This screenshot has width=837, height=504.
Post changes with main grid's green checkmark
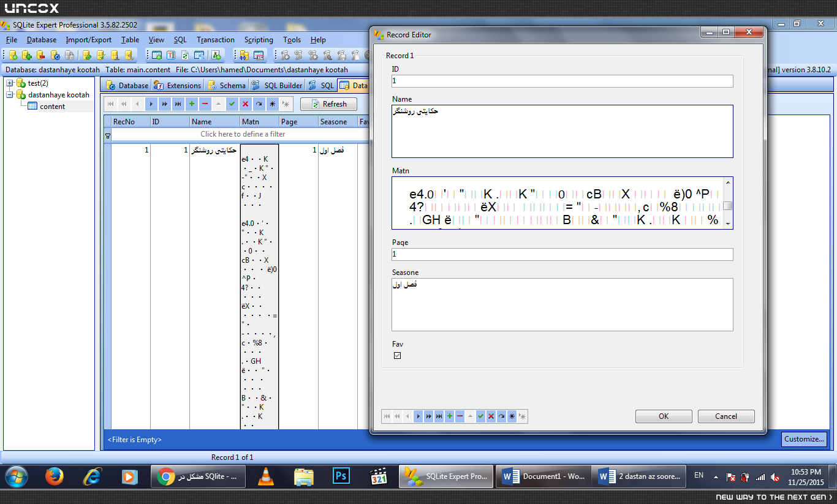(x=232, y=104)
